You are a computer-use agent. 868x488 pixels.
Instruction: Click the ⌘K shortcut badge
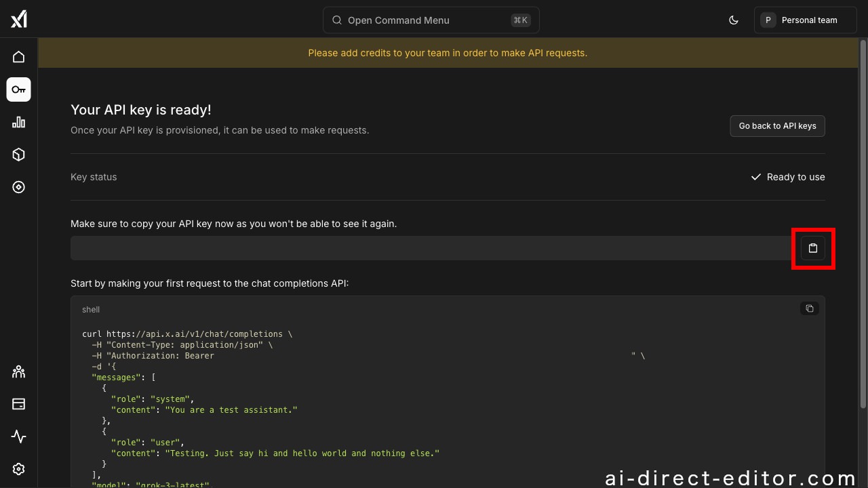(521, 20)
